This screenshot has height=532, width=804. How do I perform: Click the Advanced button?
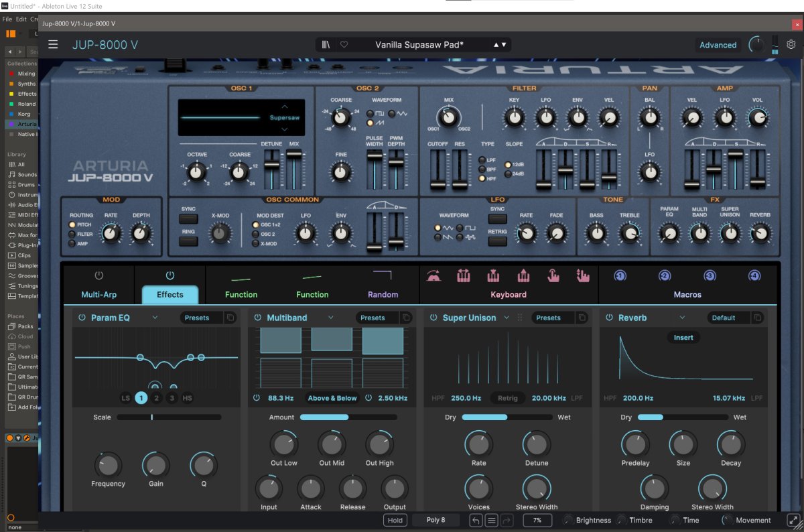pos(718,45)
